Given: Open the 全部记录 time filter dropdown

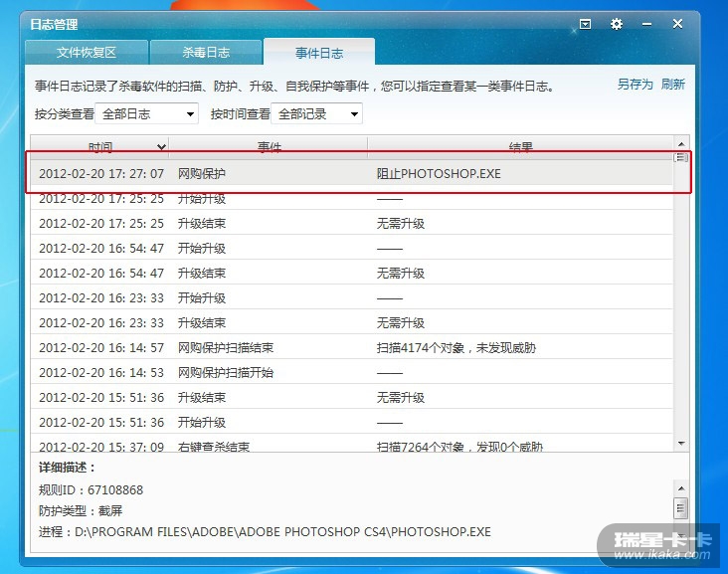Looking at the screenshot, I should click(x=316, y=113).
